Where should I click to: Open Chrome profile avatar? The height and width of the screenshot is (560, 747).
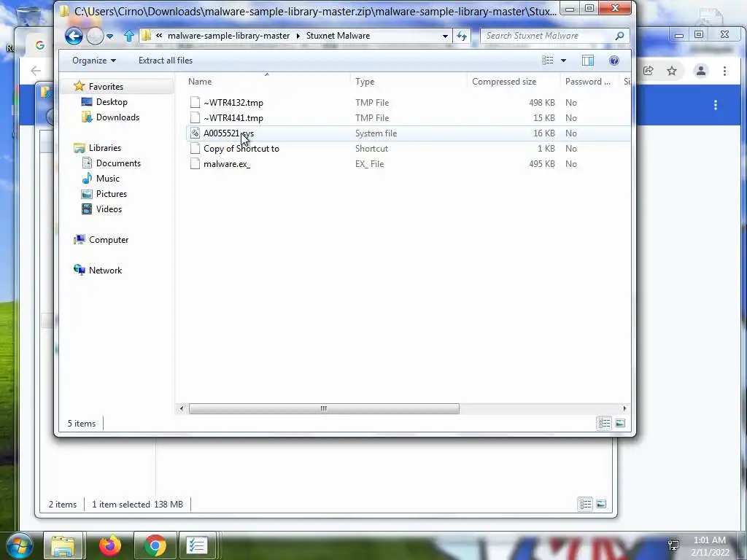701,71
